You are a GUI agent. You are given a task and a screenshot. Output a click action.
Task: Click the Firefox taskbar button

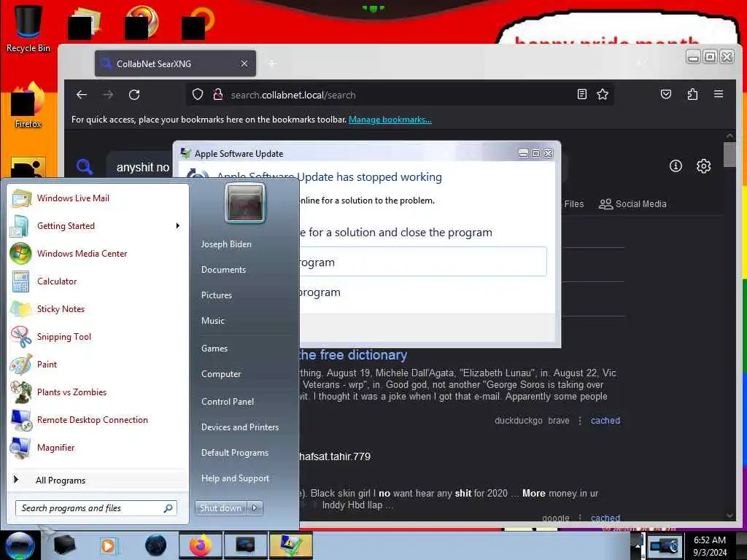pos(201,545)
